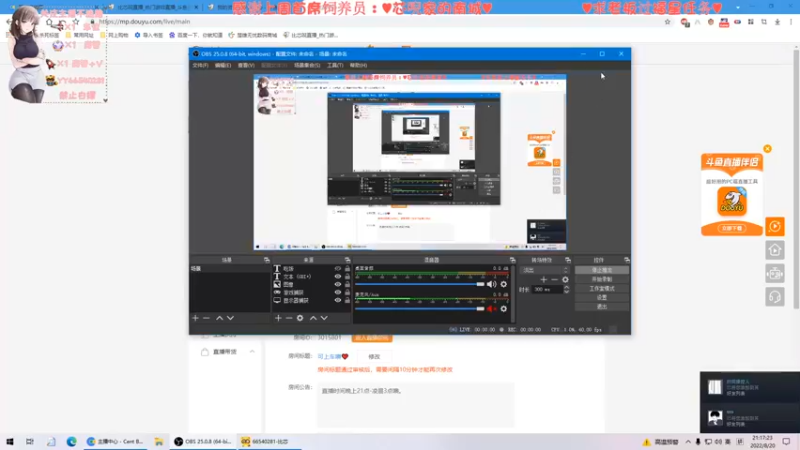Undock the 场景 panel via its pop-out icon
The image size is (800, 450).
point(266,260)
